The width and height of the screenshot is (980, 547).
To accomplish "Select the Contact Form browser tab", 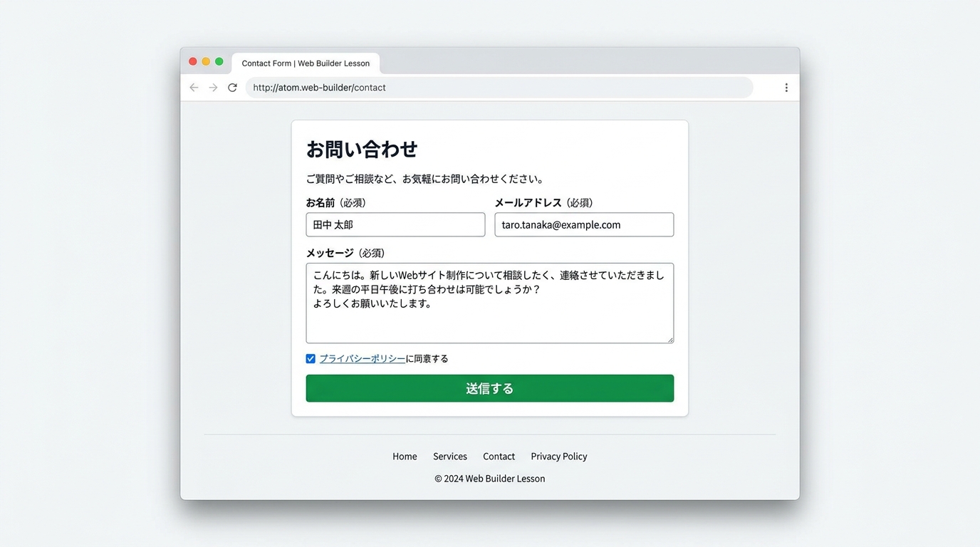I will click(306, 63).
